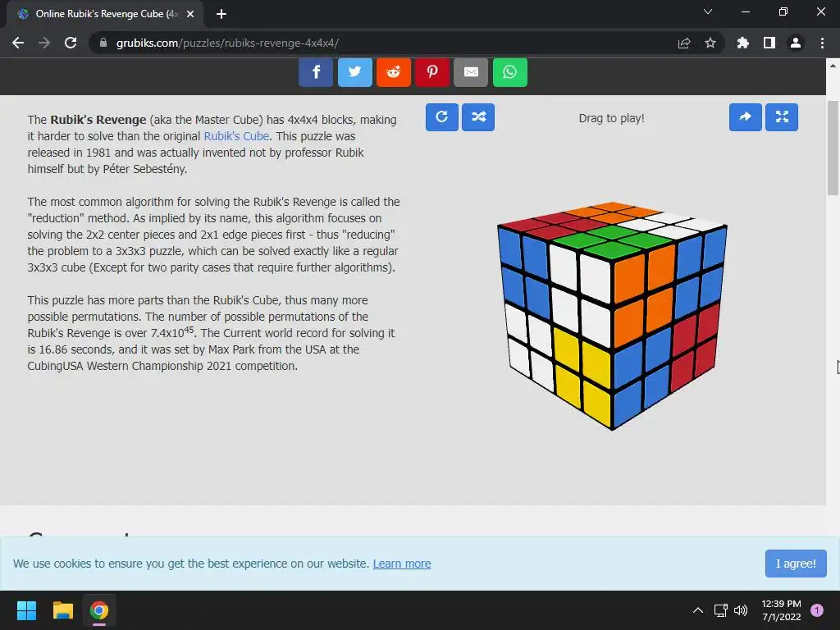
Task: Select the Online Rubik's Revenge Cube tab
Action: (105, 14)
